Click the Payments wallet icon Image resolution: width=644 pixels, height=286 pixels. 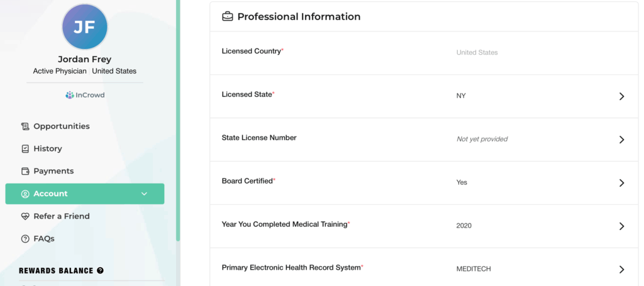(x=25, y=171)
